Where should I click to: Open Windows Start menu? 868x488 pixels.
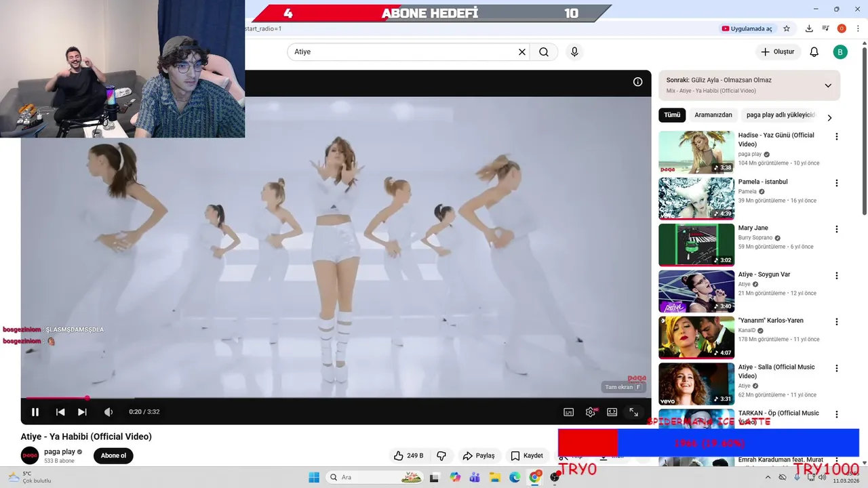coord(314,477)
